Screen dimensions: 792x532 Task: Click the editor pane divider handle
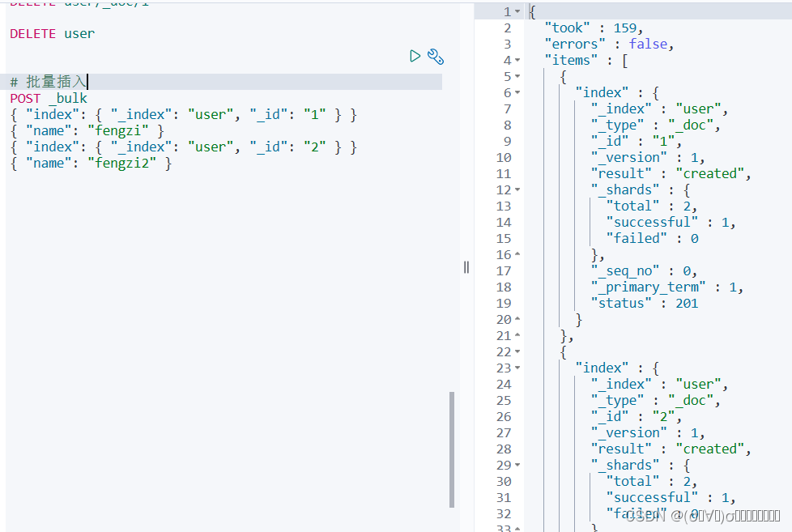(x=466, y=267)
